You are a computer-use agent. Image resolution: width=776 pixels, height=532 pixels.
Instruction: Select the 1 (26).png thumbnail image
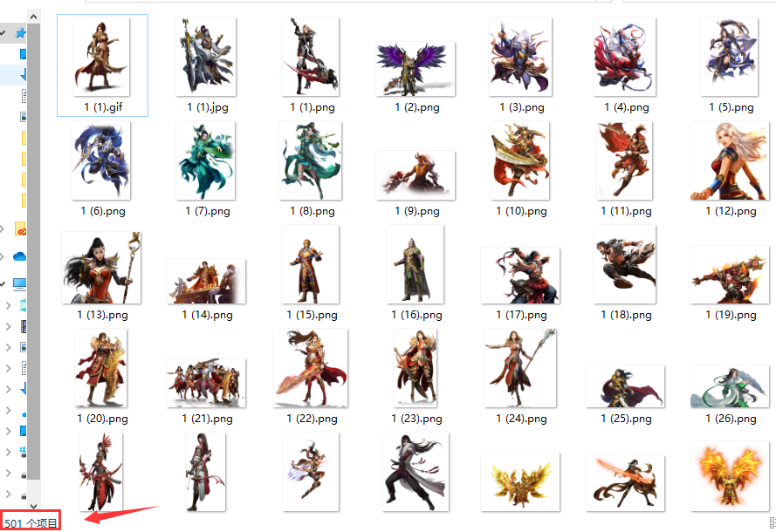coord(730,386)
